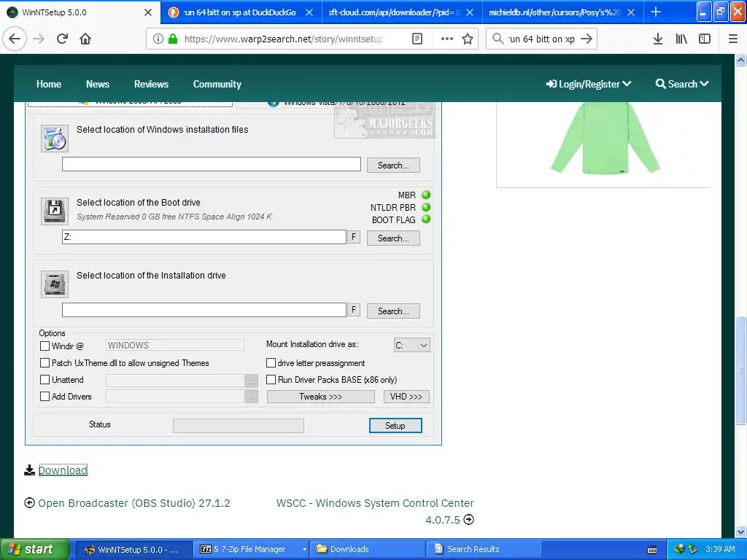Enable drive letter preassignment checkbox
This screenshot has width=747, height=560.
pyautogui.click(x=271, y=363)
